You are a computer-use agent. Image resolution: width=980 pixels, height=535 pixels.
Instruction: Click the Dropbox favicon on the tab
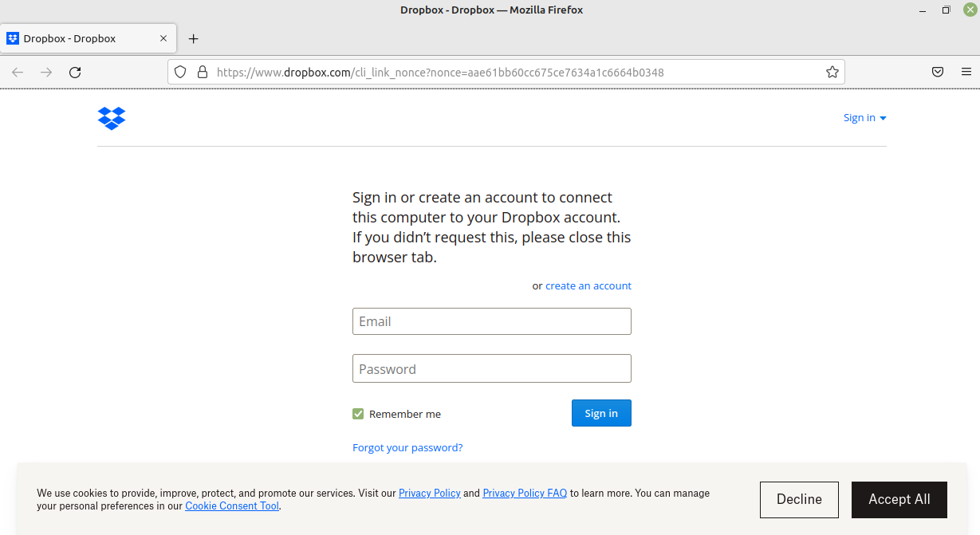click(x=13, y=38)
